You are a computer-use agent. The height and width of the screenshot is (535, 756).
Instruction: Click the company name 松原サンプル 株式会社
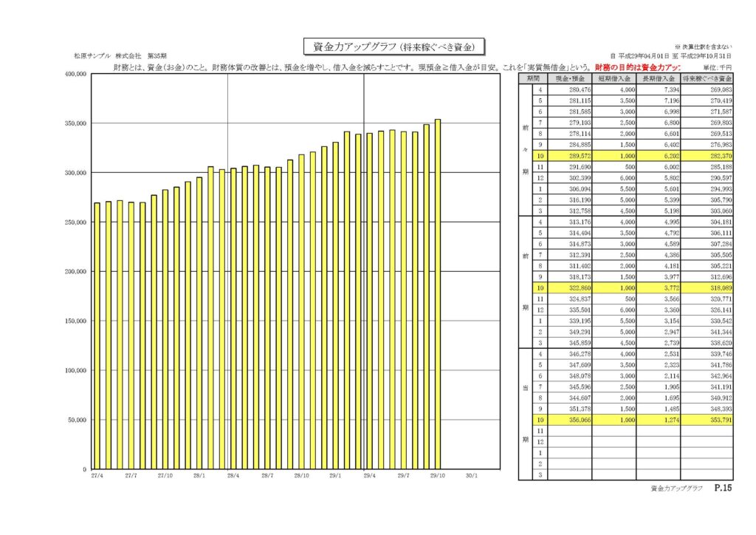click(x=108, y=56)
